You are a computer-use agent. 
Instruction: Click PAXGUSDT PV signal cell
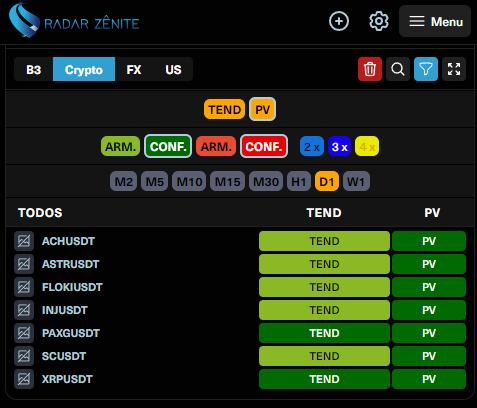pos(429,333)
